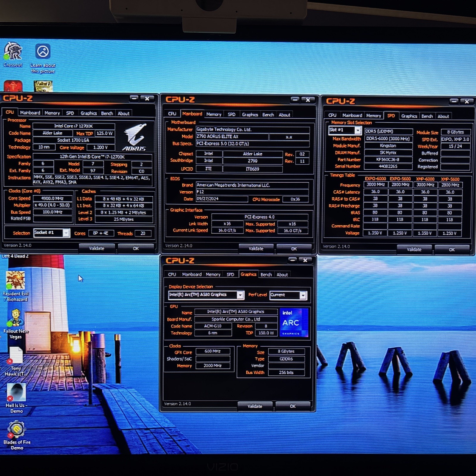Close the Graphics CPU-Z window
The width and height of the screenshot is (476, 476).
305,260
